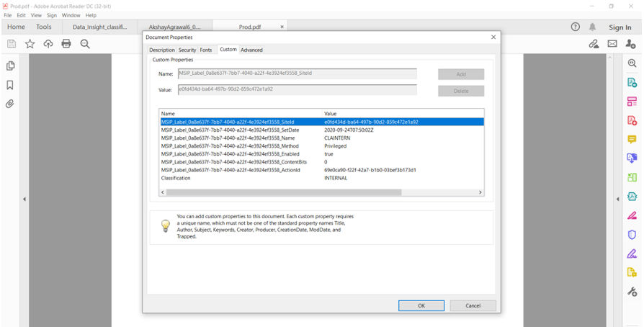Screen dimensions: 644x327
Task: Open the upload to cloud icon
Action: (x=48, y=43)
